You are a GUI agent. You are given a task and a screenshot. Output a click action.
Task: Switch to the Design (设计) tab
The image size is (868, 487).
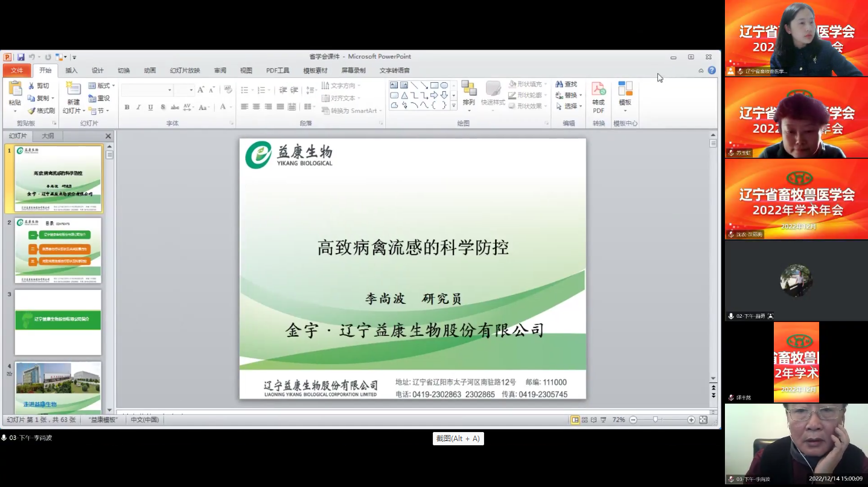[x=98, y=71]
